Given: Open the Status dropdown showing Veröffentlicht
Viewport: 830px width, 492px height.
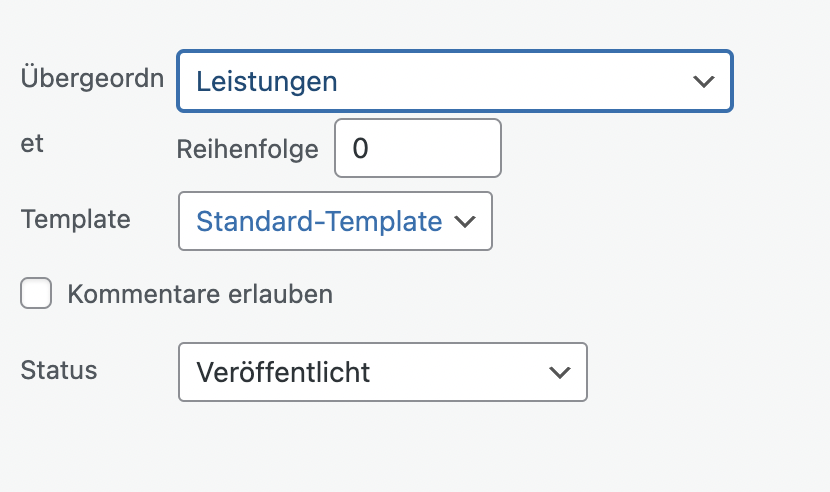Looking at the screenshot, I should (x=383, y=372).
